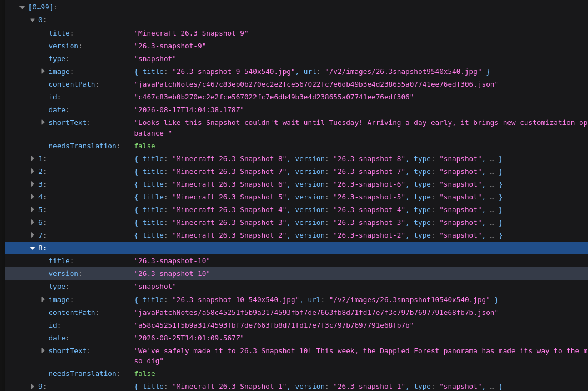The image size is (588, 391).
Task: Expand image object for 26.3-snapshot-10
Action: click(43, 299)
